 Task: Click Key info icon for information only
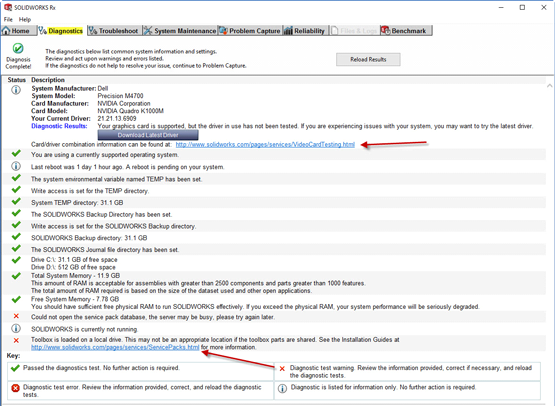(x=282, y=389)
